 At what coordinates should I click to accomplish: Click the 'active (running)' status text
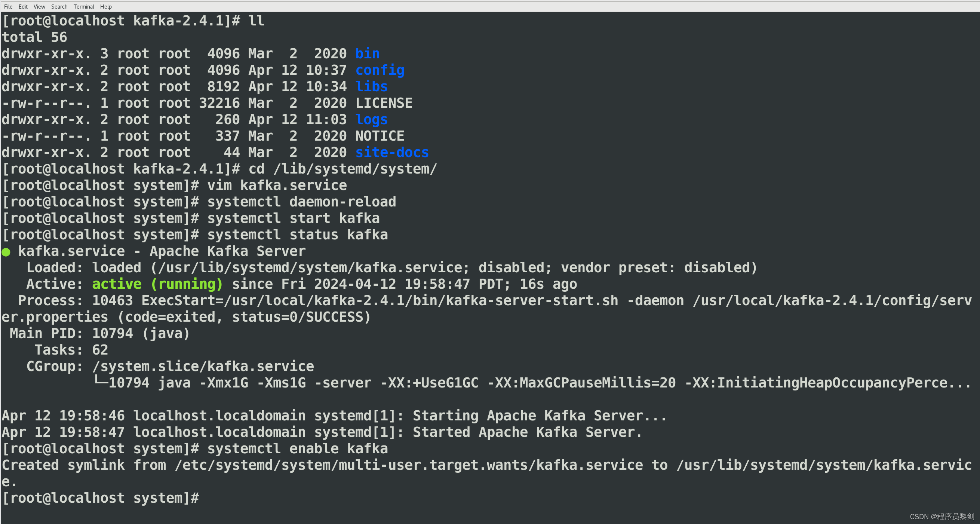pos(157,284)
